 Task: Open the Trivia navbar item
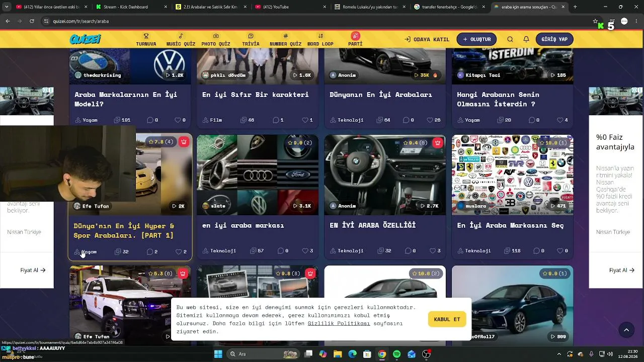[251, 40]
